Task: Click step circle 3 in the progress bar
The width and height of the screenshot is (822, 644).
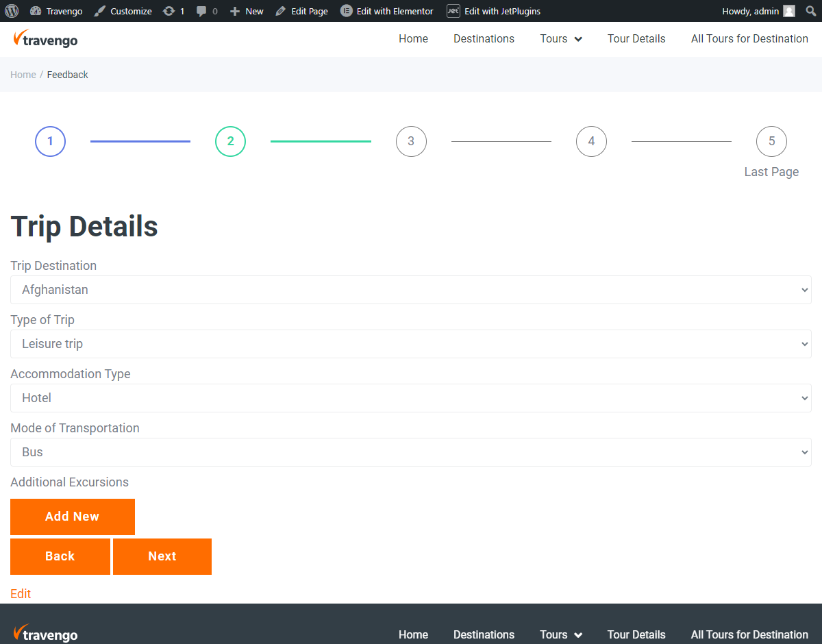Action: pyautogui.click(x=411, y=141)
